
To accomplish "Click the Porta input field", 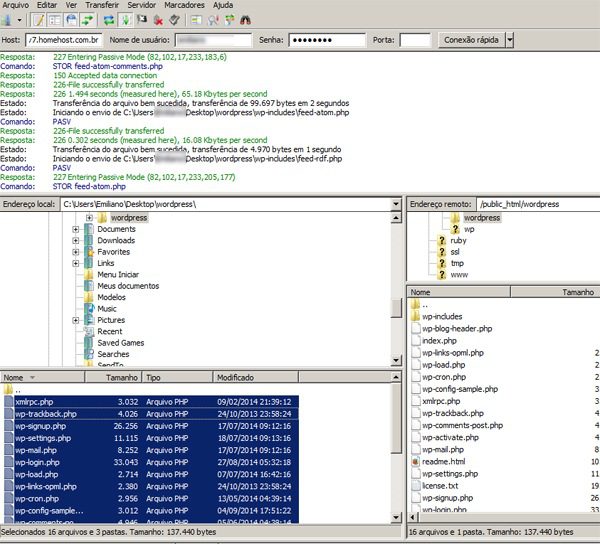I will coord(415,40).
